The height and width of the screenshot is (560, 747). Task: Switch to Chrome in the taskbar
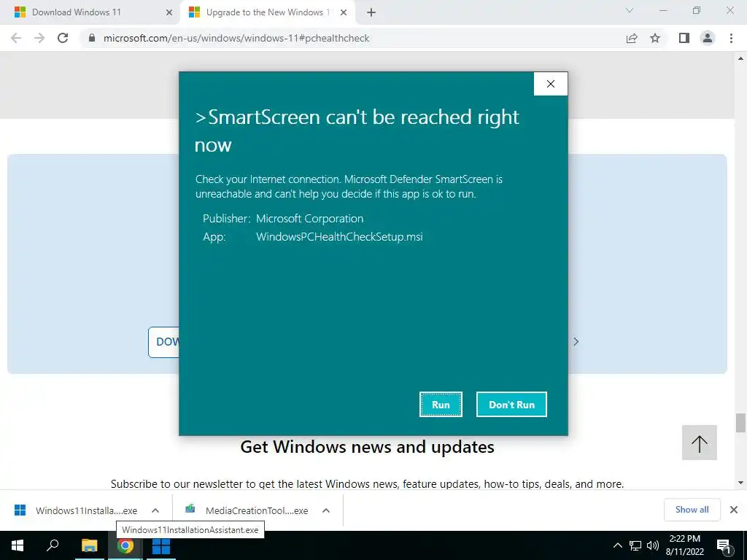(125, 545)
